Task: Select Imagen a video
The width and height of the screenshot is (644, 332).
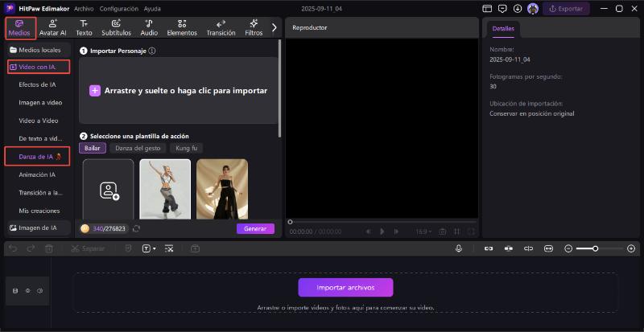Action: click(x=40, y=103)
